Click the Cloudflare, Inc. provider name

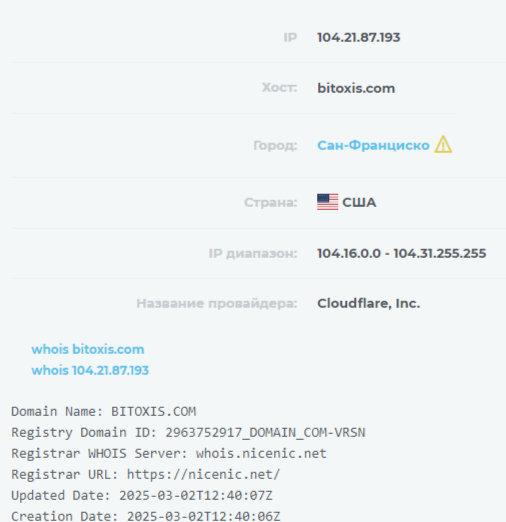[369, 303]
